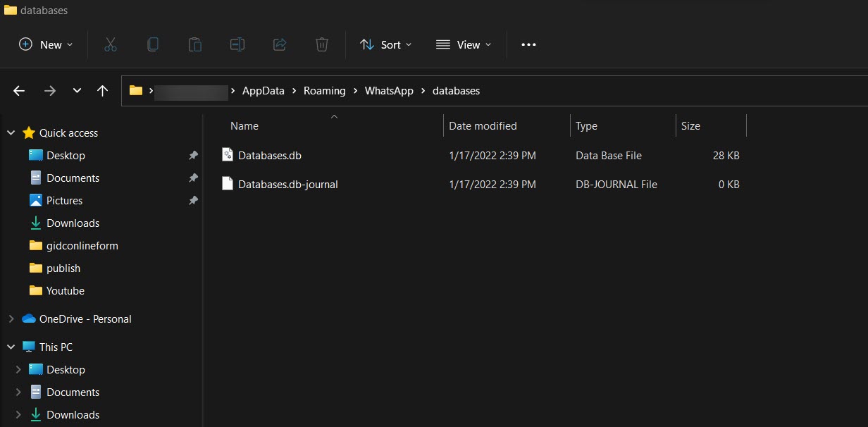Open recent locations dropdown chevron

tap(77, 91)
